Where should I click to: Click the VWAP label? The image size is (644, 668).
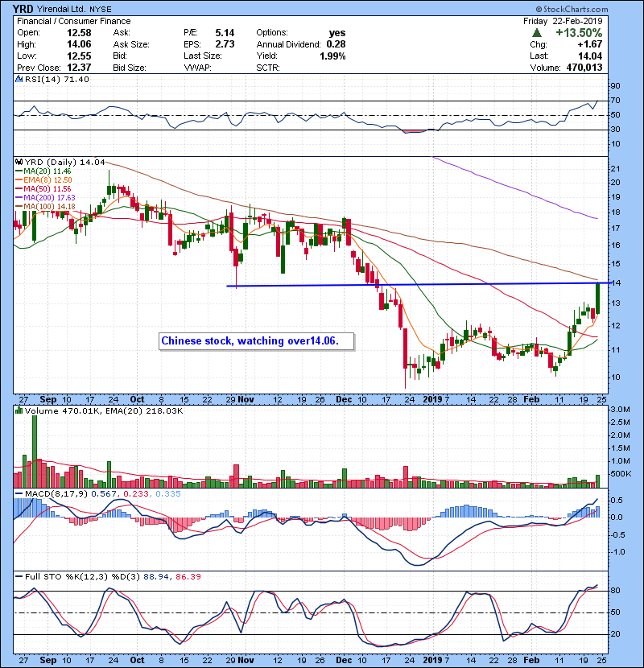[x=197, y=68]
